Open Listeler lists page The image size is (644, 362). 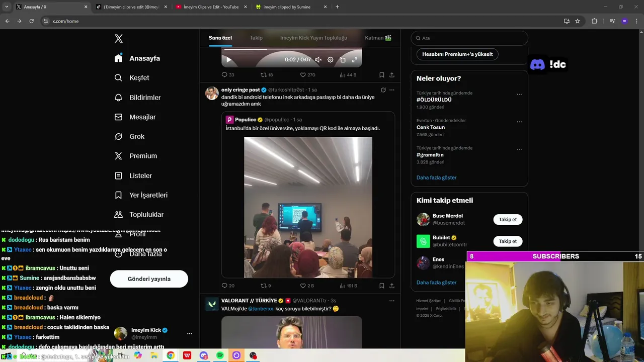(x=133, y=175)
